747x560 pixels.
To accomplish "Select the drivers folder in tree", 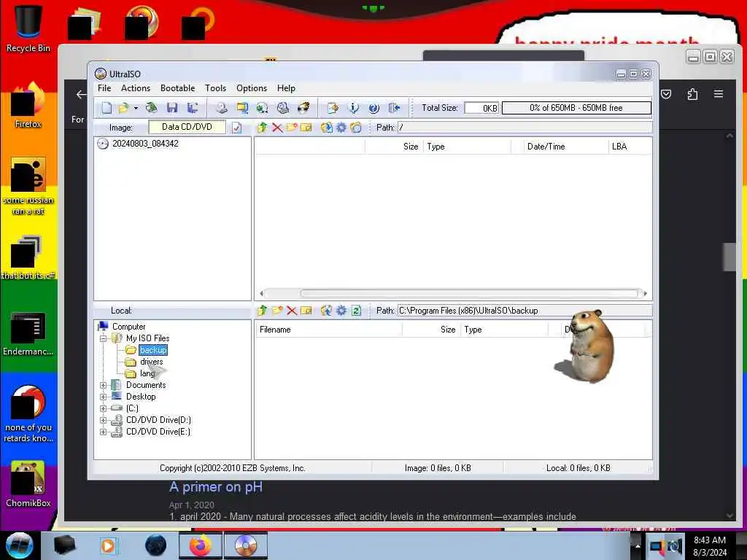I will 152,362.
